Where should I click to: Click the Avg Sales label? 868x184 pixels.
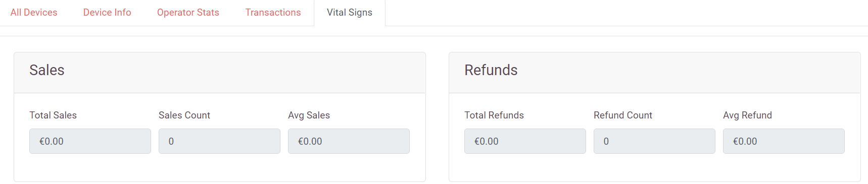(309, 115)
